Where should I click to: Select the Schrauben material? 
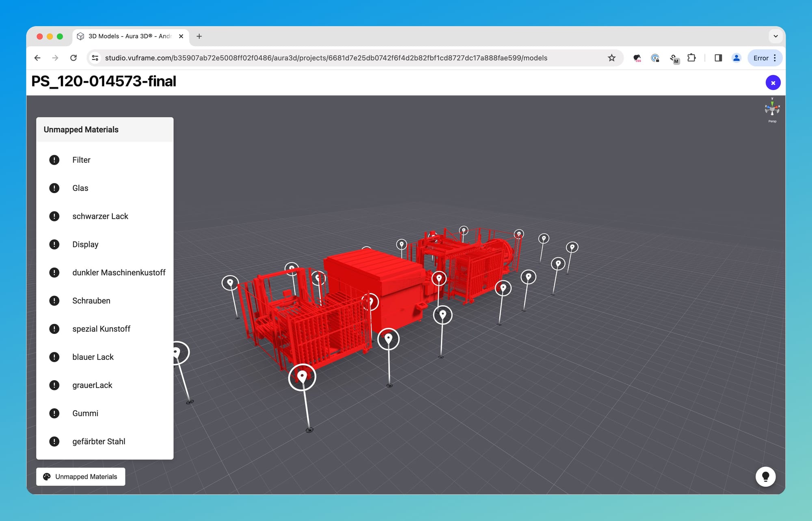105,301
